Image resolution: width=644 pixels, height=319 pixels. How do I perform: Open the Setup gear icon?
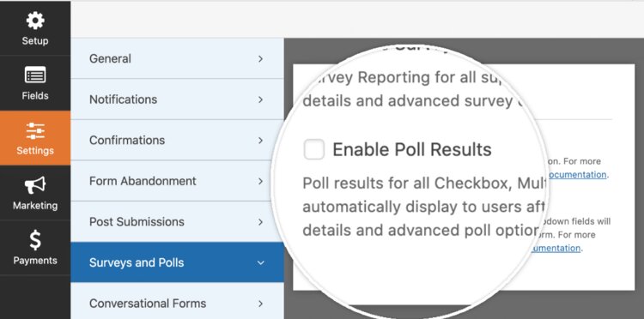click(35, 21)
